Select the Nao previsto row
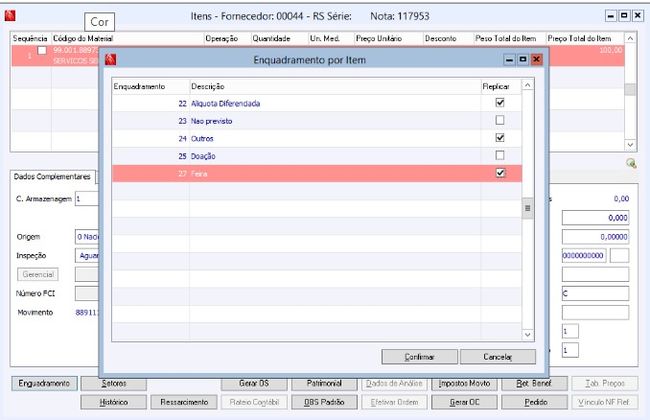This screenshot has width=650, height=420. tap(317, 121)
